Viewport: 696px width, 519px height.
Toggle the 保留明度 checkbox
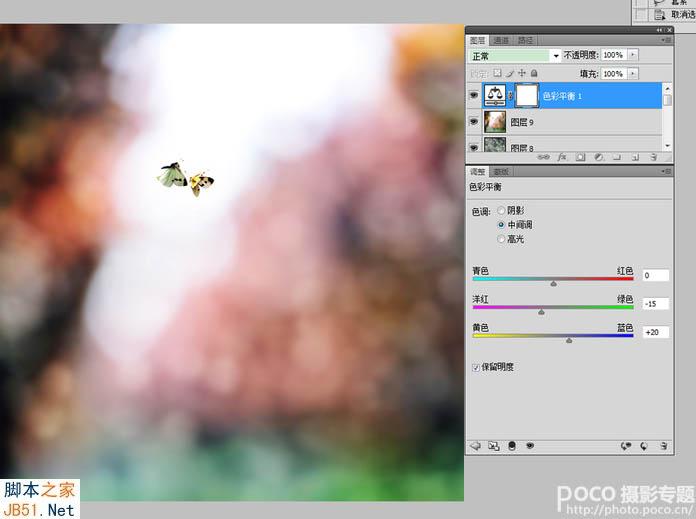click(x=476, y=367)
